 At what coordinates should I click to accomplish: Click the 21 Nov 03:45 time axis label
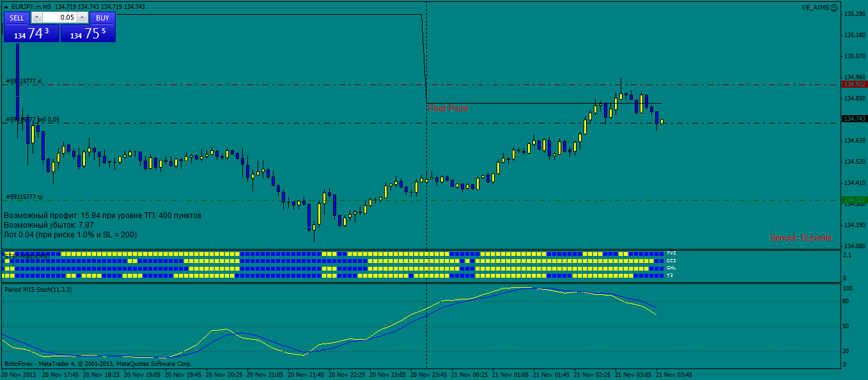tap(674, 375)
